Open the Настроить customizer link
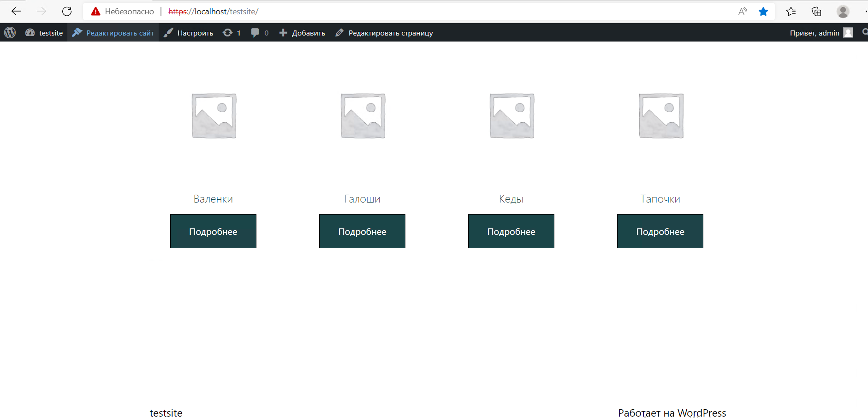The width and height of the screenshot is (868, 418). point(189,33)
